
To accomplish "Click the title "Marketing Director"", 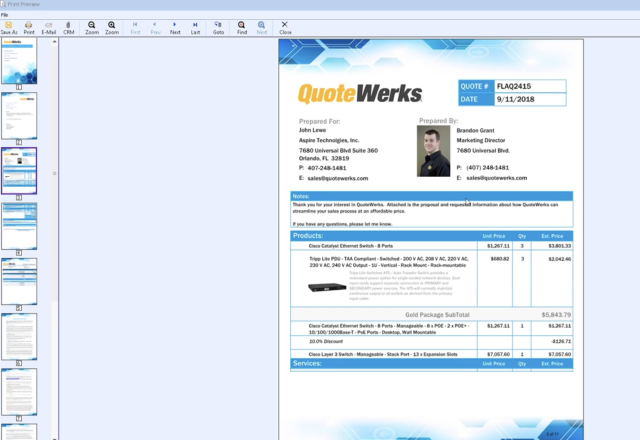I will [x=481, y=140].
